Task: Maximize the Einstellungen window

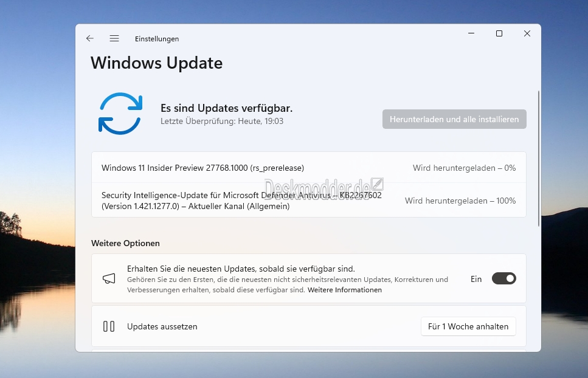Action: [x=499, y=34]
